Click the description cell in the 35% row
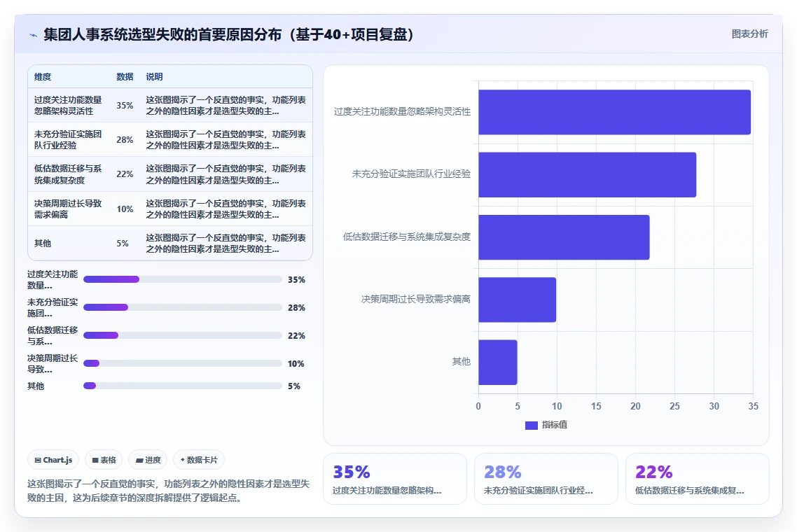Screen dimensions: 797x532 click(226, 105)
